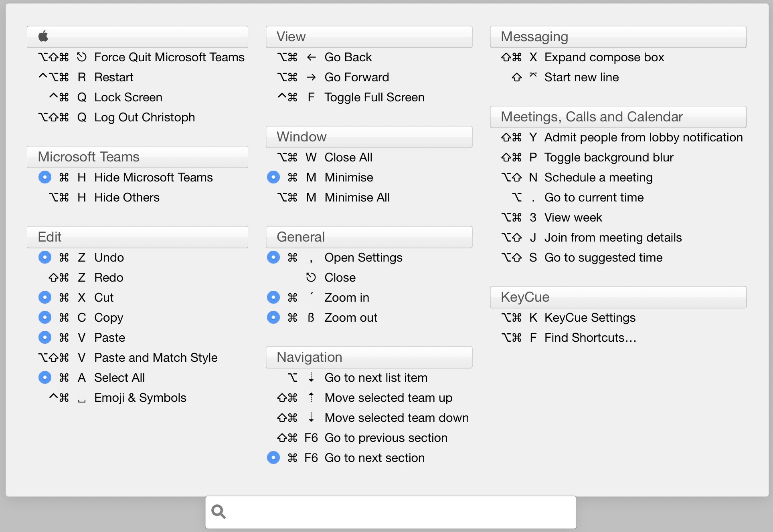Click the right arrow key symbol for Go Forward

311,77
